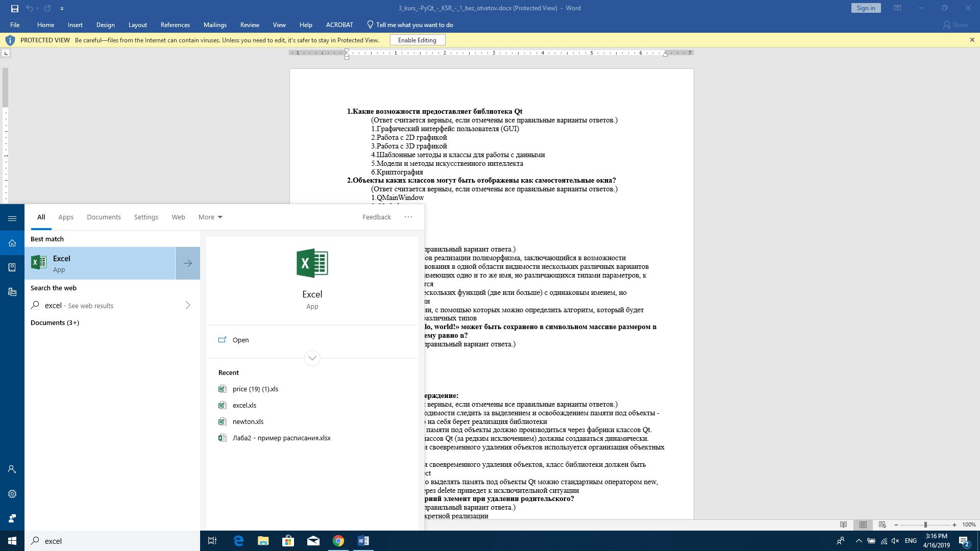Image resolution: width=980 pixels, height=551 pixels.
Task: Click the Feedback link in search panel
Action: pos(377,217)
